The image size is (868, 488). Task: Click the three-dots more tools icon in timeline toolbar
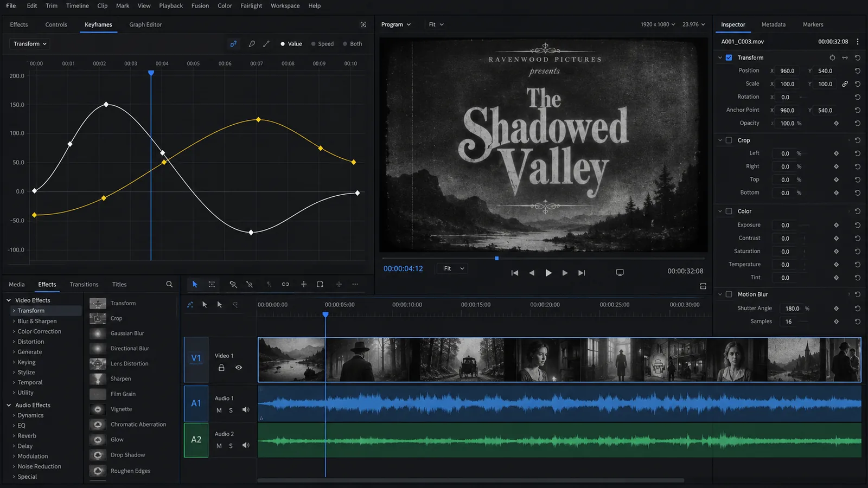[x=355, y=284]
